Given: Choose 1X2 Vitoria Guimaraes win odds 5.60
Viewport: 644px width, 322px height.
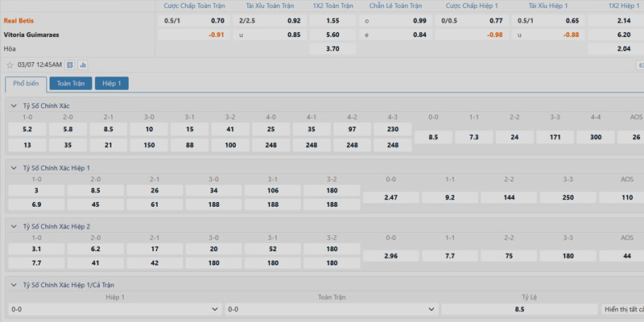Looking at the screenshot, I should [332, 35].
